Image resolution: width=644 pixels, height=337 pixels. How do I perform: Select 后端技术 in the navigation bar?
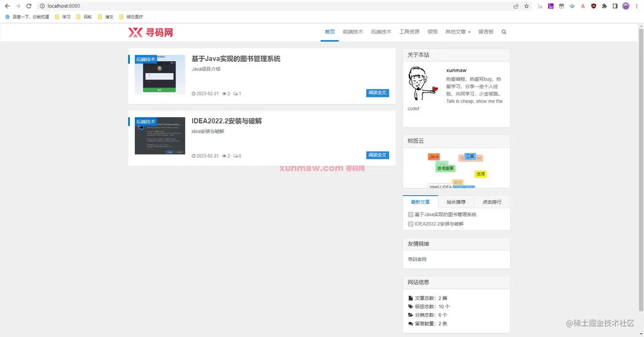380,31
